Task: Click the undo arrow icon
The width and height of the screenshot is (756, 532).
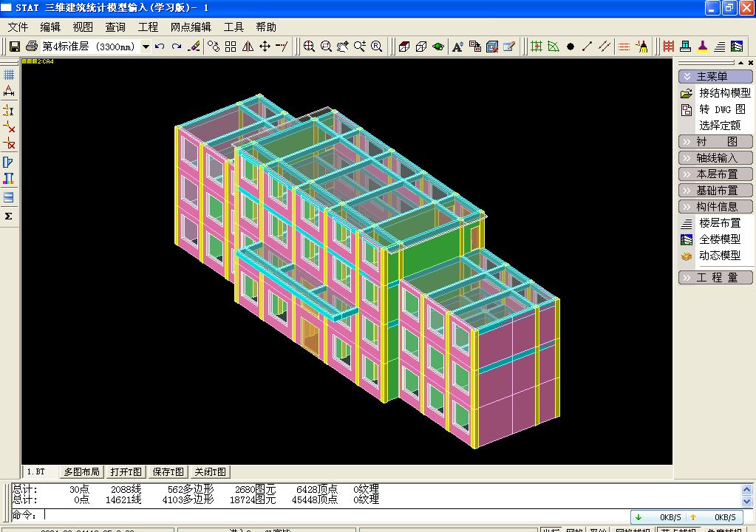Action: (x=160, y=47)
